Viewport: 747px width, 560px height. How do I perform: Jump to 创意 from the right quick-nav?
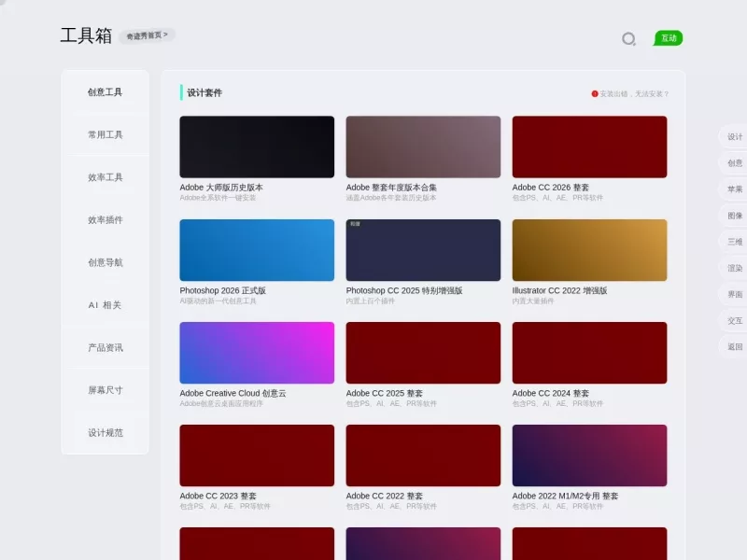click(x=734, y=162)
